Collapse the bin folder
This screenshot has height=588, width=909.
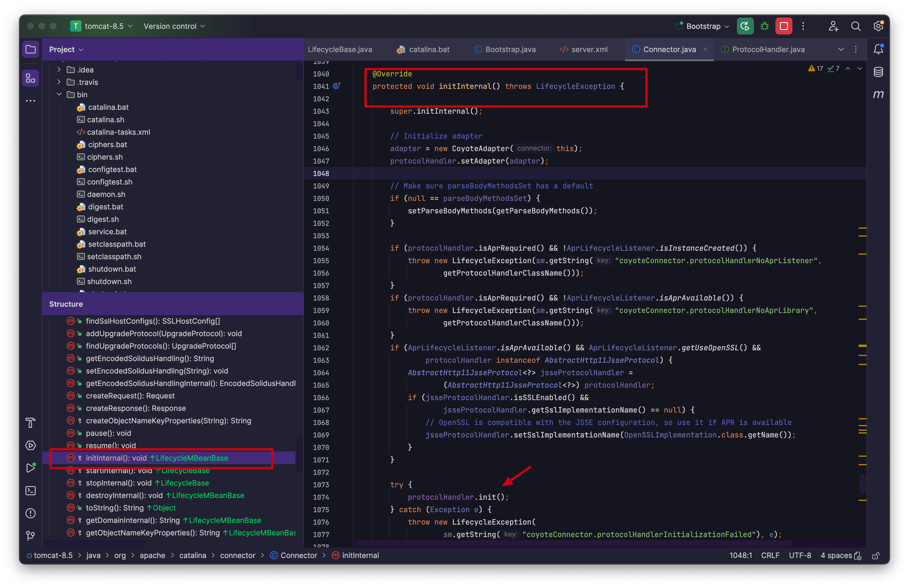[59, 94]
